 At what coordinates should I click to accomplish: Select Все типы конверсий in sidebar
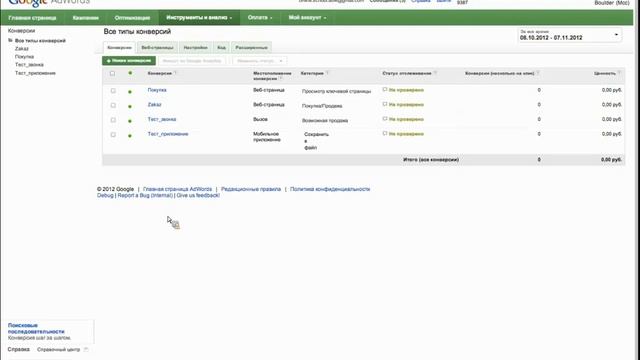pyautogui.click(x=40, y=41)
